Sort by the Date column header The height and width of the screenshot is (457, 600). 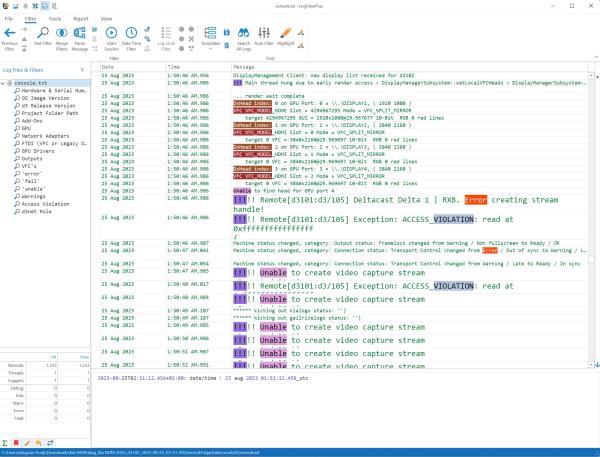click(x=133, y=67)
